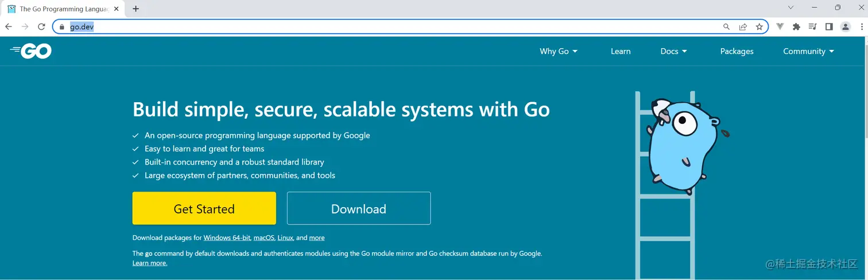
Task: Open a new browser tab
Action: pos(136,9)
